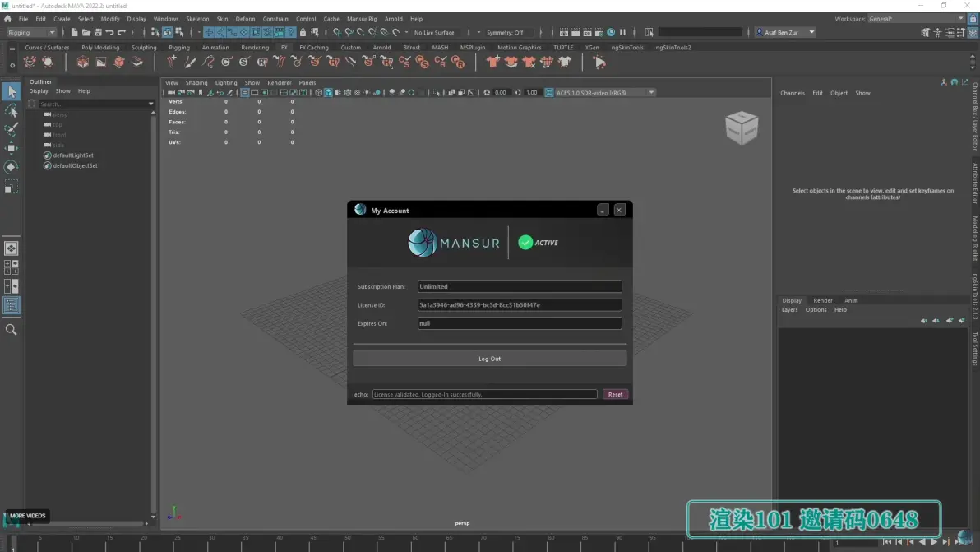980x552 pixels.
Task: Save scene disk icon
Action: click(98, 33)
